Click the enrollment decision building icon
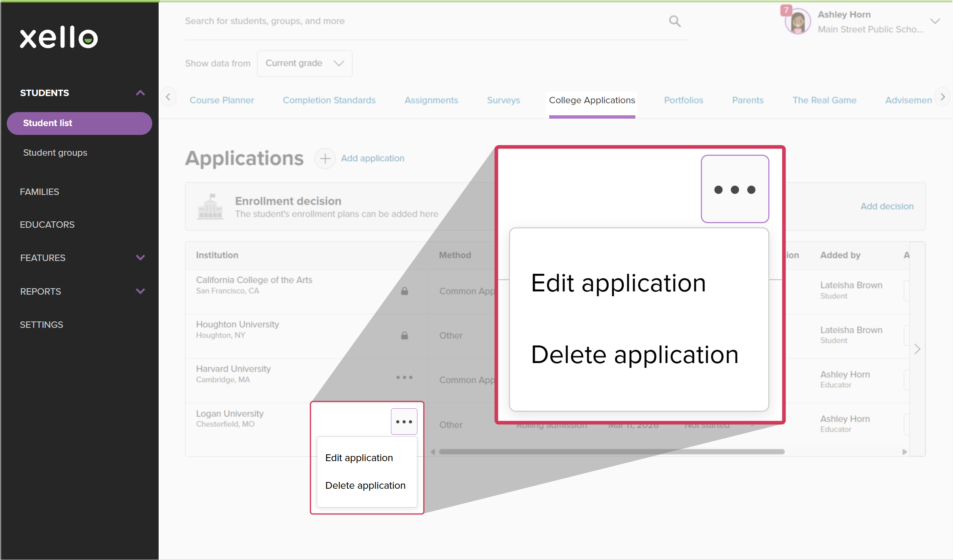 210,207
